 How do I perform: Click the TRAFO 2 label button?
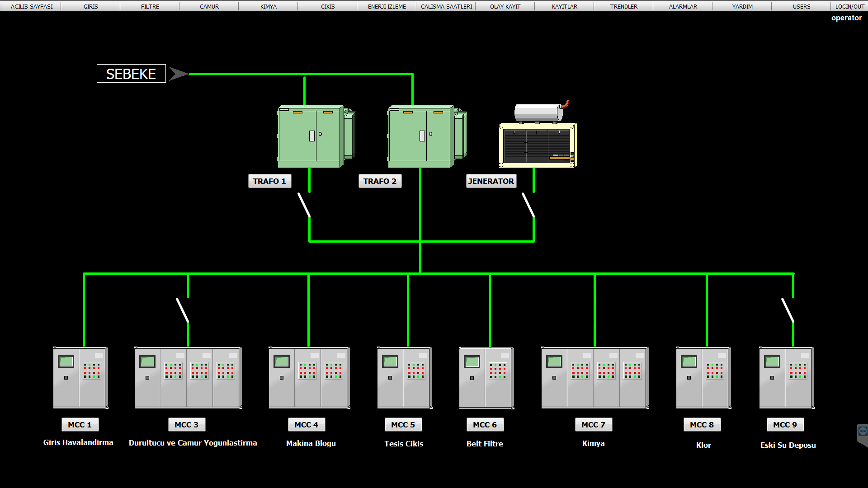(x=380, y=181)
